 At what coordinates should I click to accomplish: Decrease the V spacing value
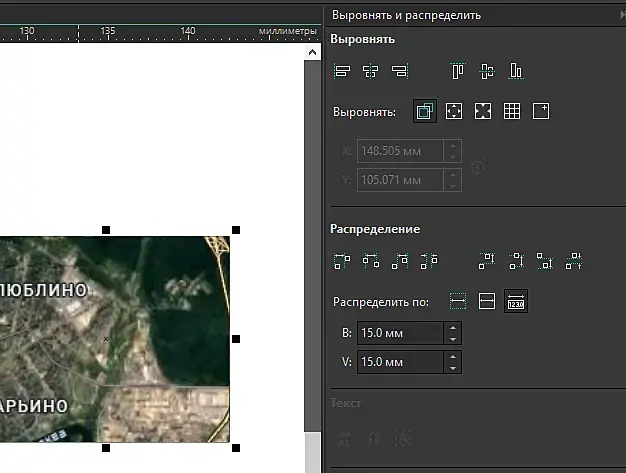click(454, 368)
